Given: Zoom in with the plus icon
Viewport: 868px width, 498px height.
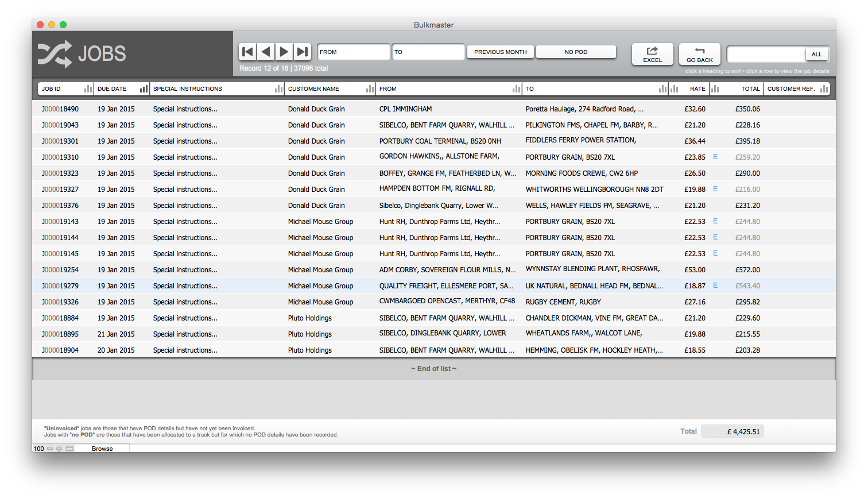Looking at the screenshot, I should click(59, 449).
